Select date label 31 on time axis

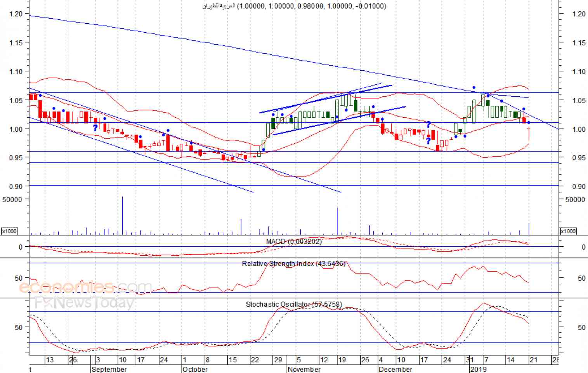click(470, 360)
